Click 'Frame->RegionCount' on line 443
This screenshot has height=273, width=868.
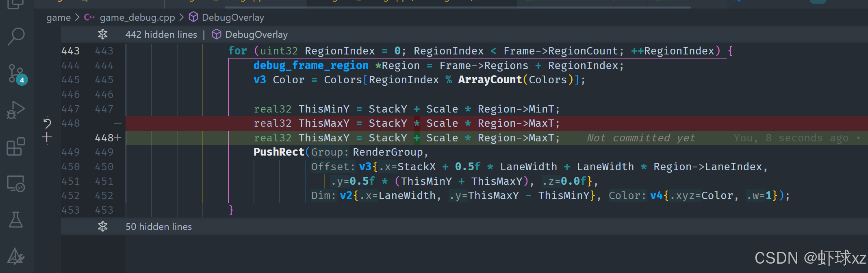click(560, 51)
